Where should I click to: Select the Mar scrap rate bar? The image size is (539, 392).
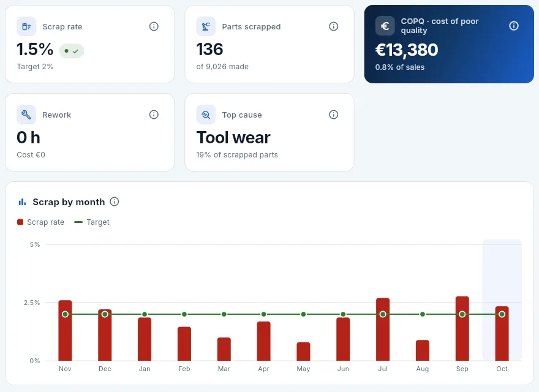(224, 349)
